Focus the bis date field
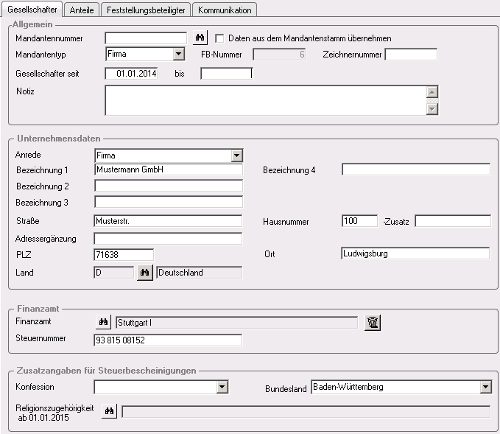 226,73
